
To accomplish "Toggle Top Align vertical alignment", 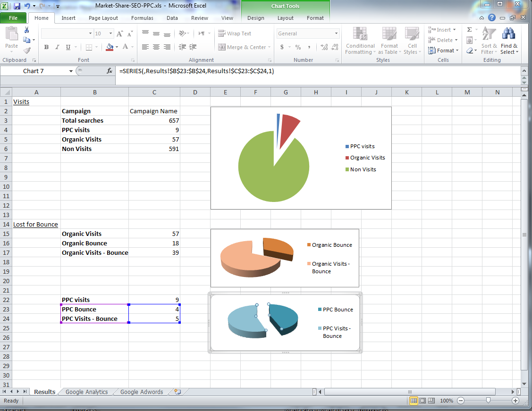I will pyautogui.click(x=145, y=34).
